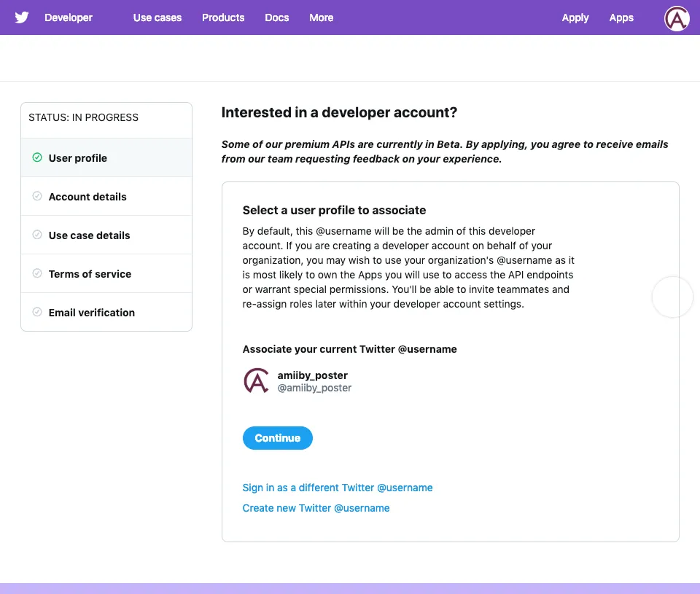
Task: Click the green check beside User profile
Action: (x=37, y=157)
